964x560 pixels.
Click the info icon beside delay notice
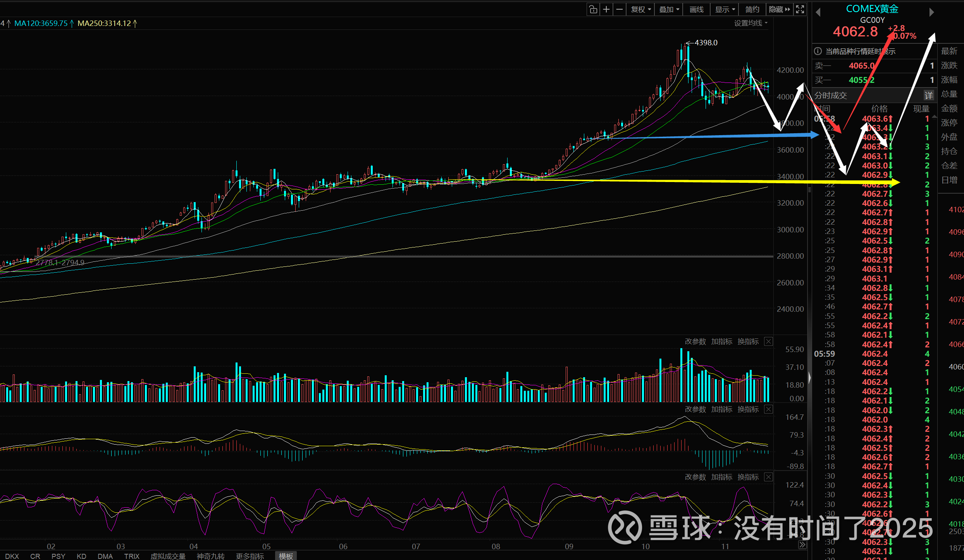(818, 51)
